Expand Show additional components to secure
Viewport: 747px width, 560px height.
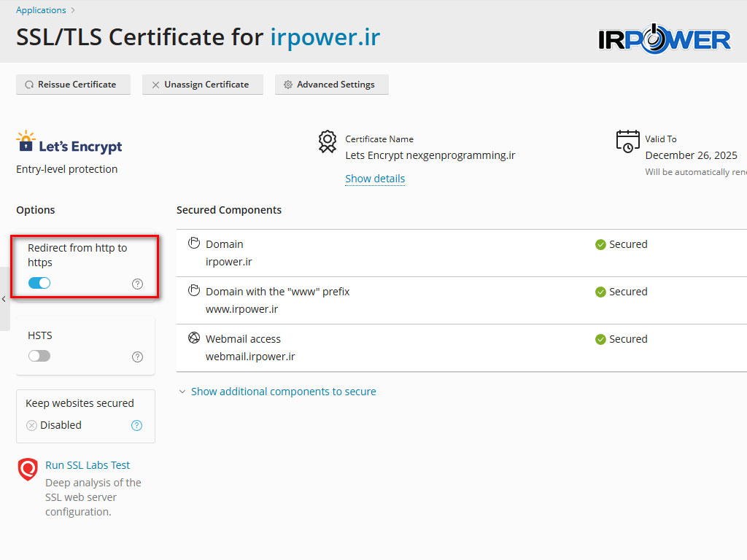pos(283,392)
